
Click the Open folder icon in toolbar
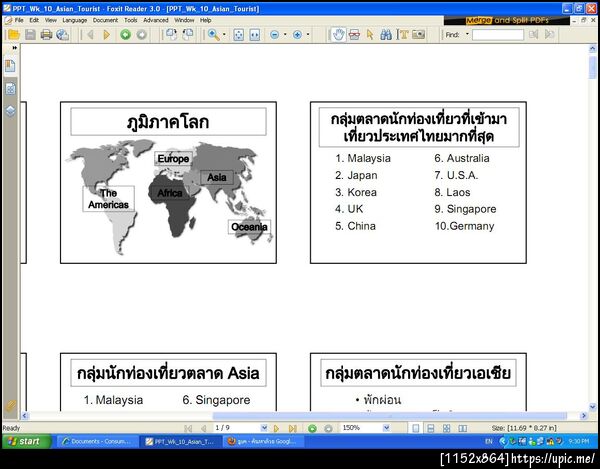click(14, 35)
